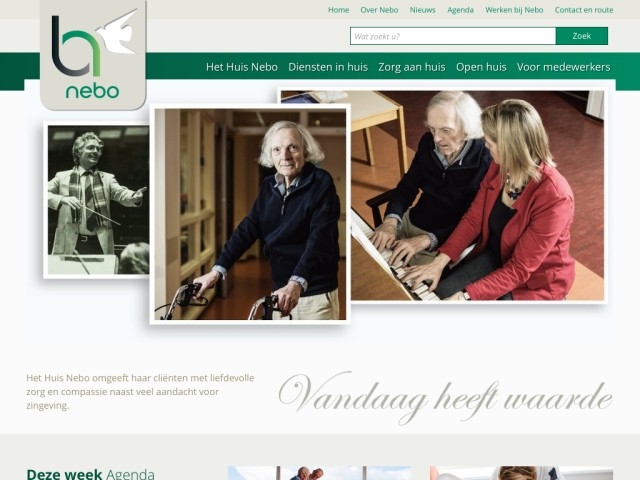Go to Over Nebo page

pyautogui.click(x=379, y=10)
